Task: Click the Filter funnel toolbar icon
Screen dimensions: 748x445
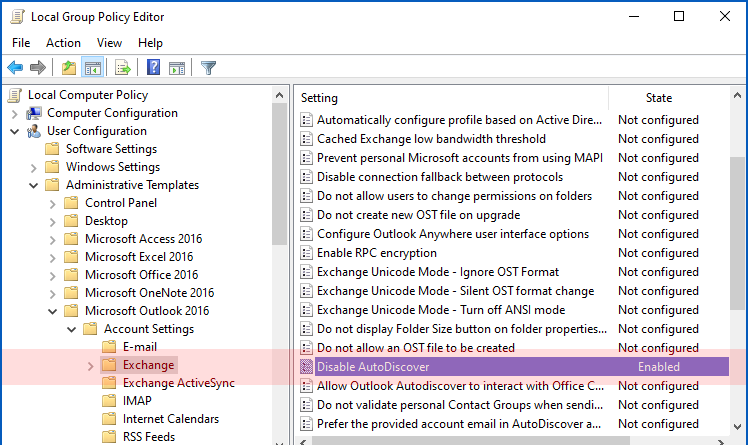Action: tap(208, 68)
